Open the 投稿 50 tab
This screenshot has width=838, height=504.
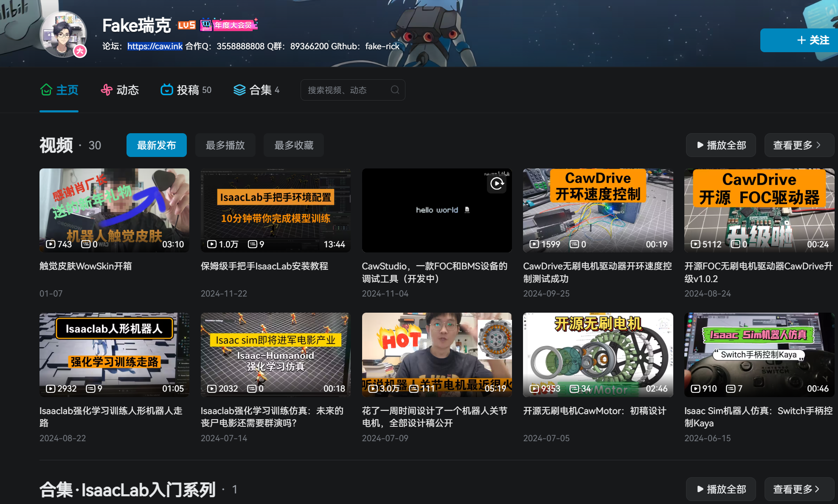186,90
